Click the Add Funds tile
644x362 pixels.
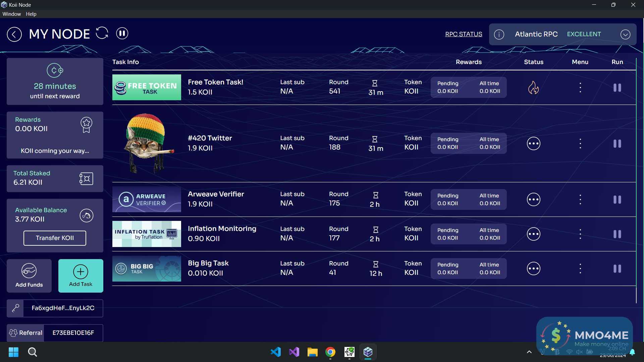click(x=29, y=276)
